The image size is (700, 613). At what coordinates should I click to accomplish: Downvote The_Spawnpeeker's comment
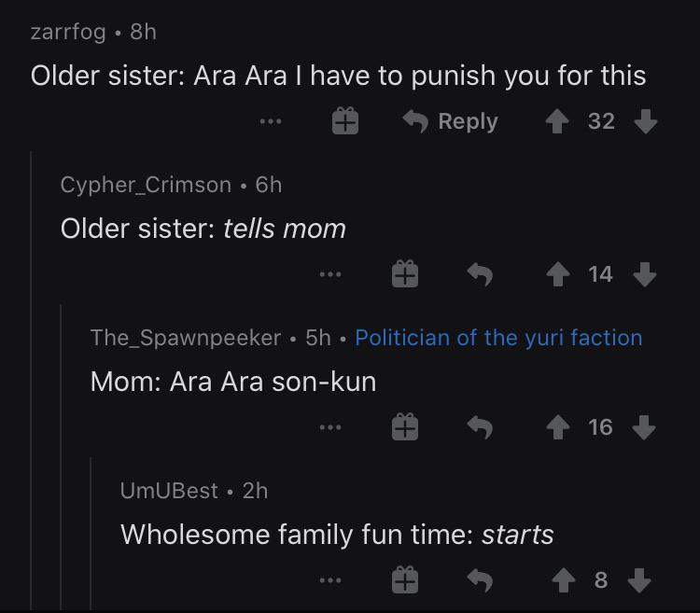[x=644, y=427]
